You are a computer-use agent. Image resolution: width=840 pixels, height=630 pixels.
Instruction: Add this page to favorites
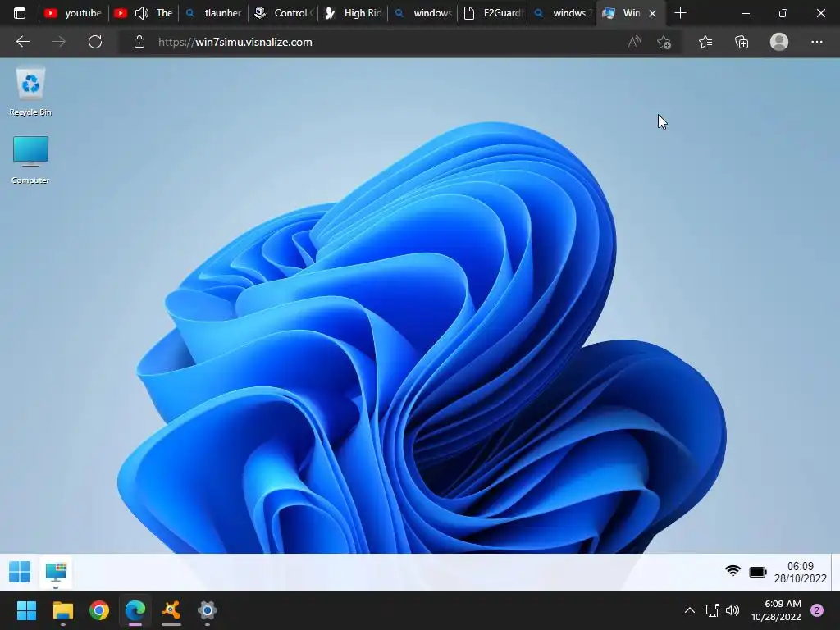tap(664, 42)
